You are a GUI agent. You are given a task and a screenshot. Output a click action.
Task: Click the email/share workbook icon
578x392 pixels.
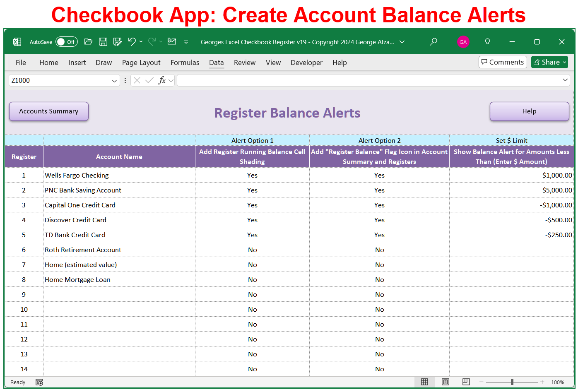pos(171,41)
